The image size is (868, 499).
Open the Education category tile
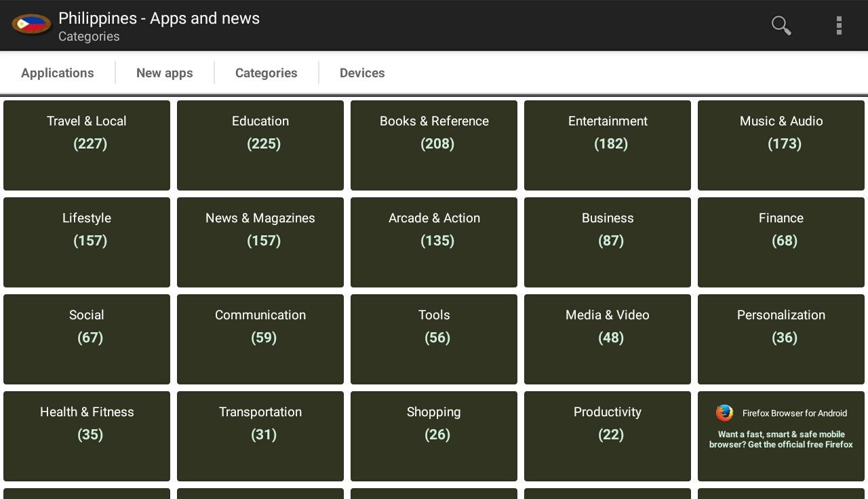(260, 145)
